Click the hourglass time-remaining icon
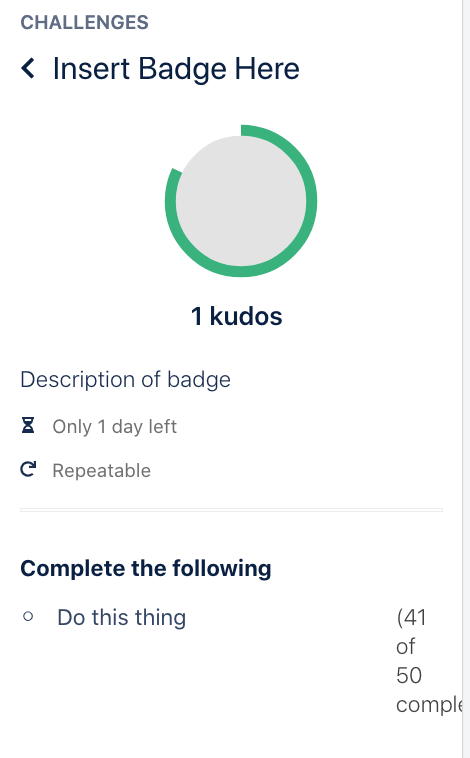 [x=28, y=426]
